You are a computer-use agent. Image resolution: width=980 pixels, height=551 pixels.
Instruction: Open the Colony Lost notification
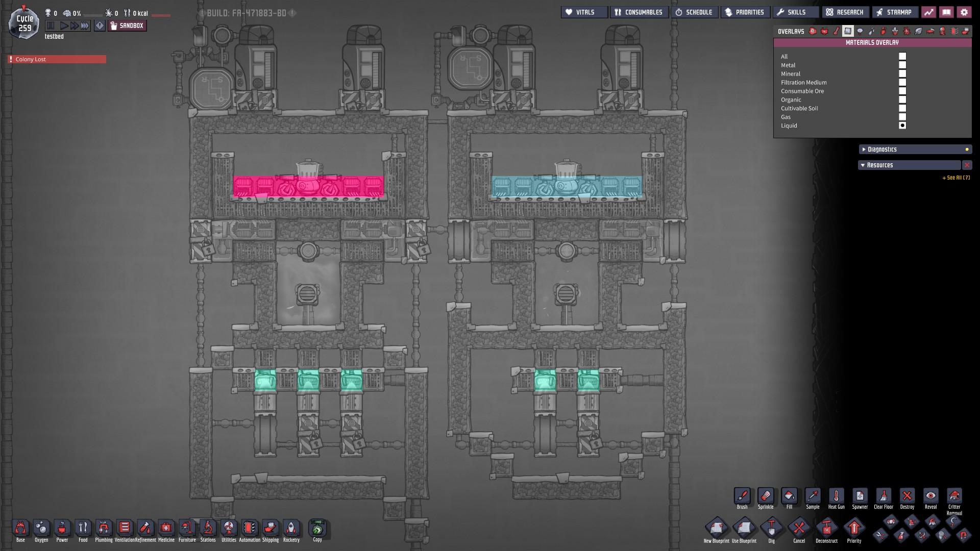(x=56, y=59)
